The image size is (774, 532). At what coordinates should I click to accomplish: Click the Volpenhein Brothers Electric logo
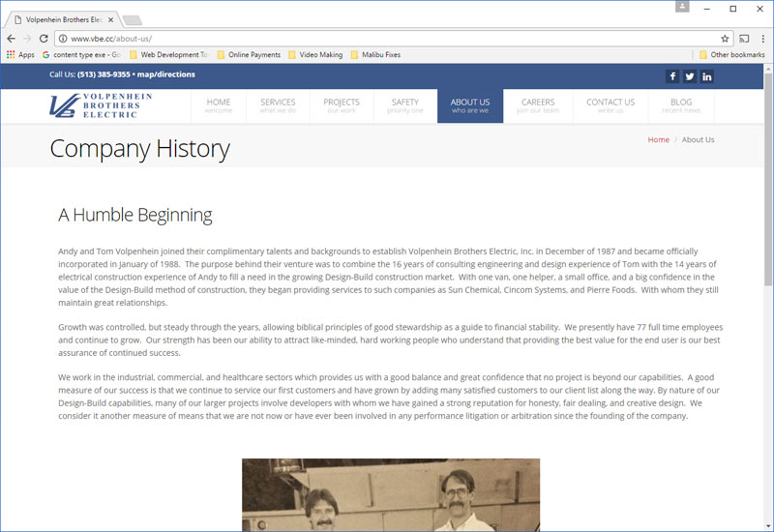(101, 105)
